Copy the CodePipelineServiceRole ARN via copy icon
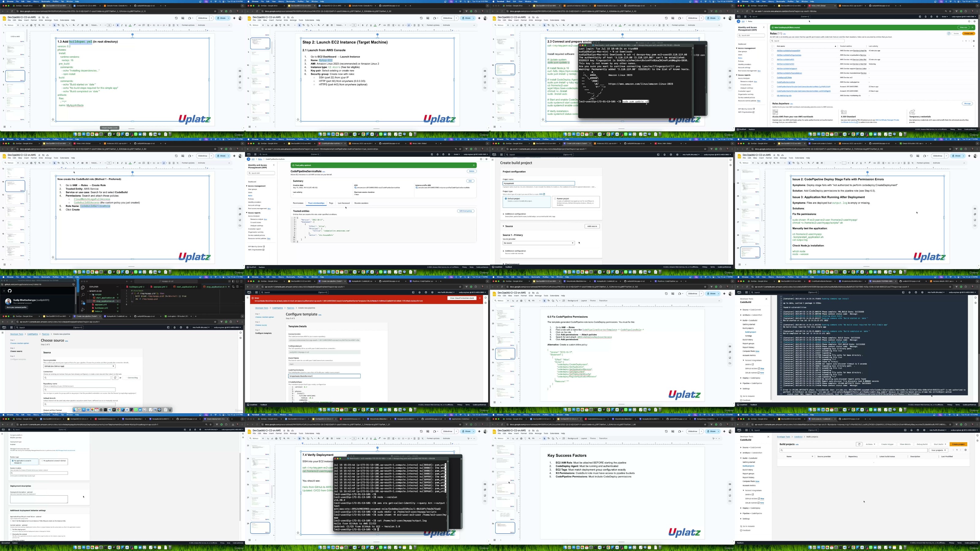 [x=355, y=187]
